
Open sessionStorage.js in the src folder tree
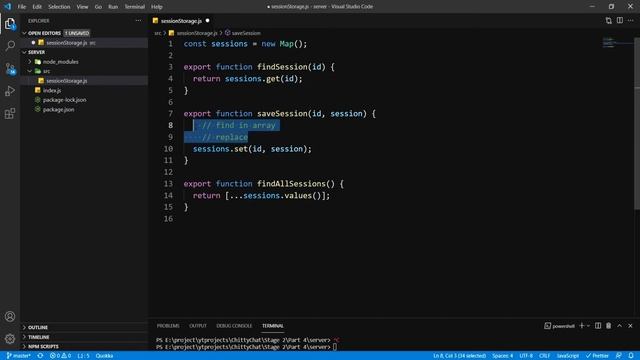[67, 81]
